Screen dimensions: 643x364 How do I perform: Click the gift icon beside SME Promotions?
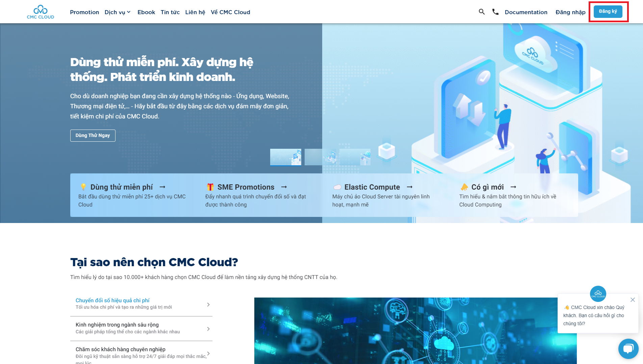(x=210, y=187)
